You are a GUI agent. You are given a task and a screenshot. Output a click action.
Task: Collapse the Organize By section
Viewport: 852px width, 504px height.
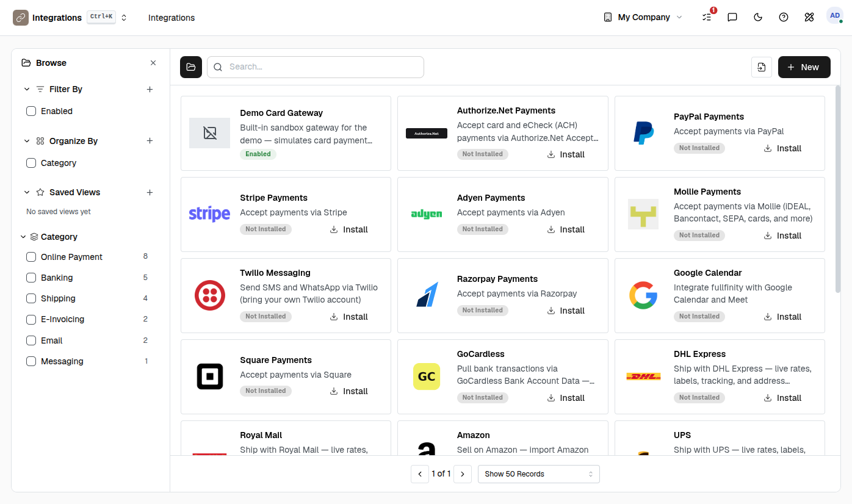coord(27,141)
